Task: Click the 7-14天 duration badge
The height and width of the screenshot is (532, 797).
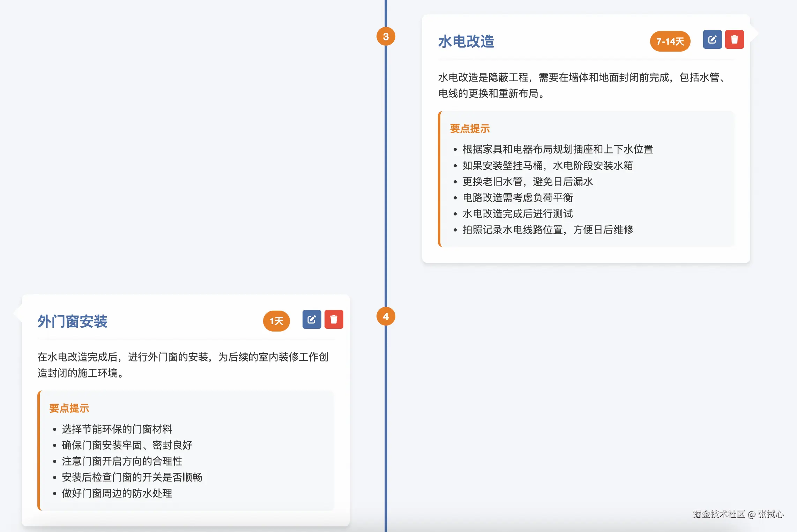Action: pyautogui.click(x=670, y=41)
